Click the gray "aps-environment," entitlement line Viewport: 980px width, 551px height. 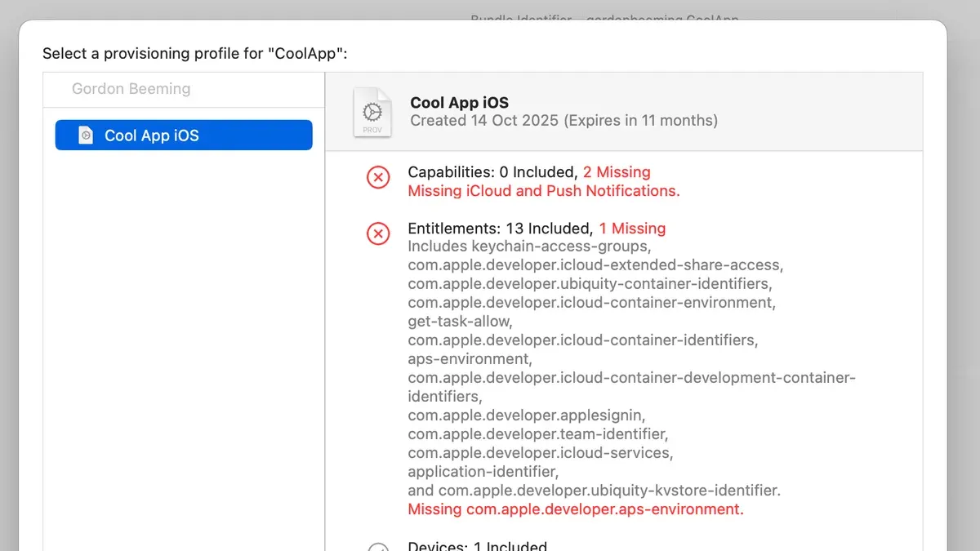470,359
